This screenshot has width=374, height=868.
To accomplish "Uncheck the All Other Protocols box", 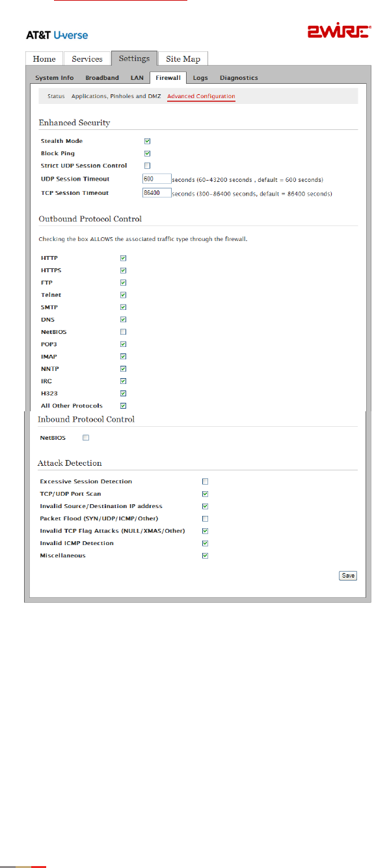I will (x=123, y=405).
